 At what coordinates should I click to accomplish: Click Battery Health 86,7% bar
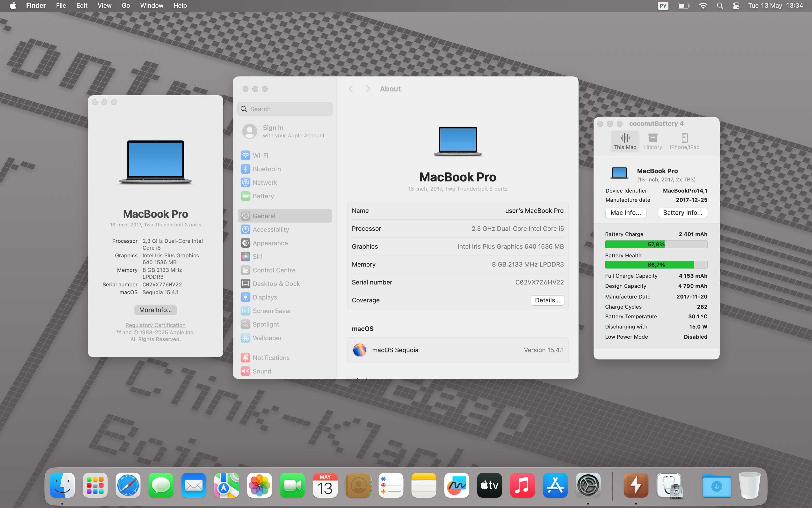coord(656,265)
